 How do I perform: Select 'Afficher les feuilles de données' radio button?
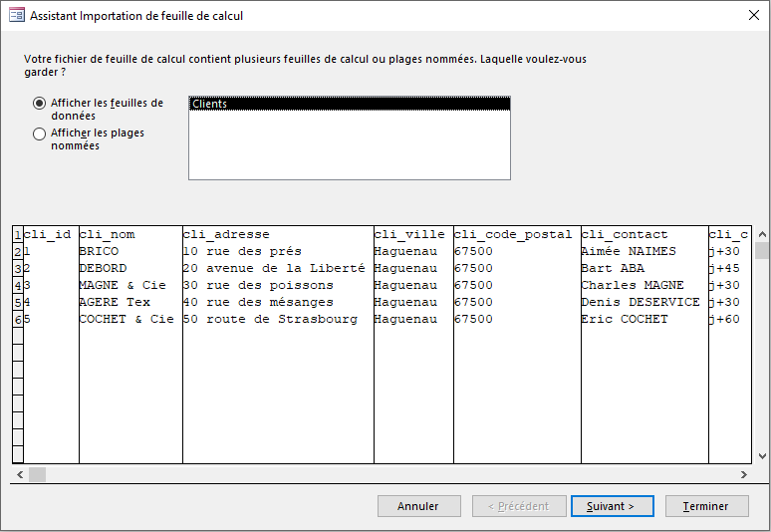(x=40, y=103)
